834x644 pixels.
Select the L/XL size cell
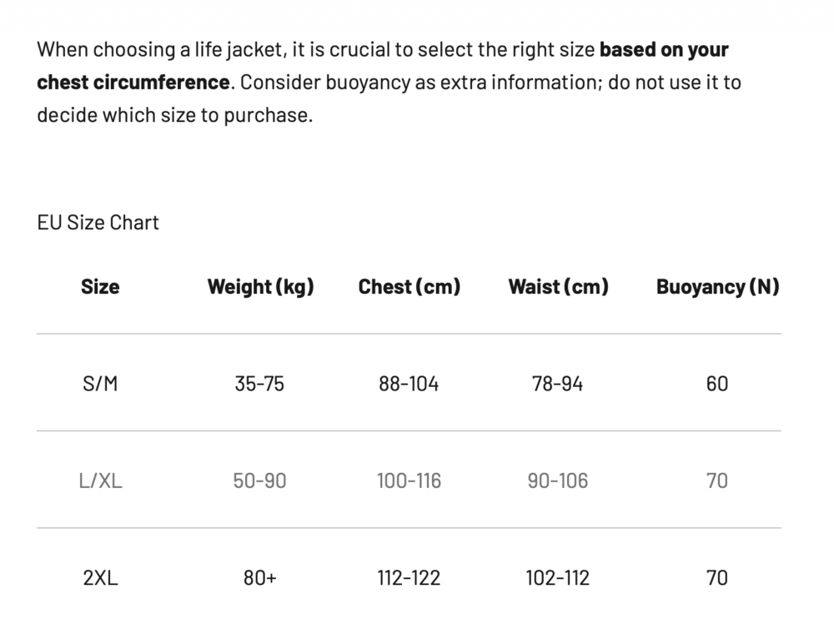[x=100, y=480]
